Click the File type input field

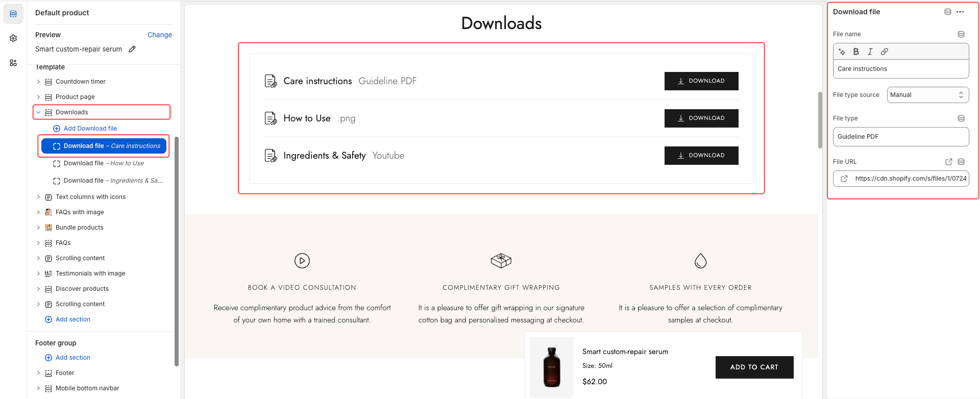(x=900, y=137)
